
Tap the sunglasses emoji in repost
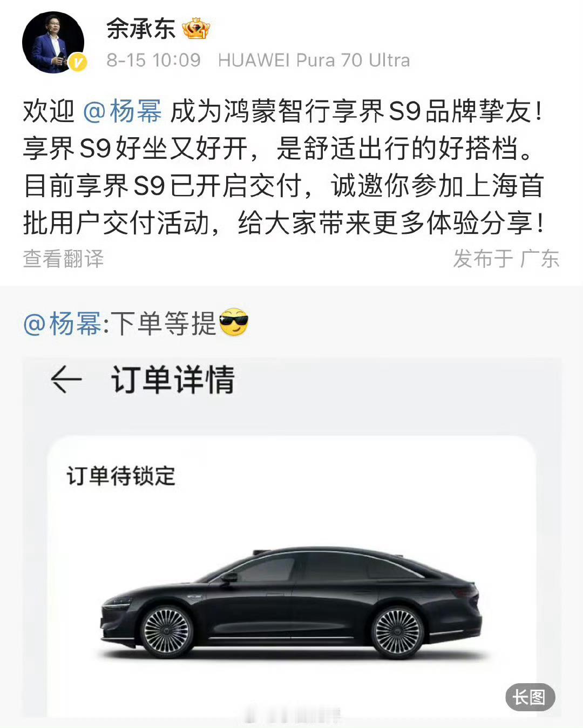(234, 323)
